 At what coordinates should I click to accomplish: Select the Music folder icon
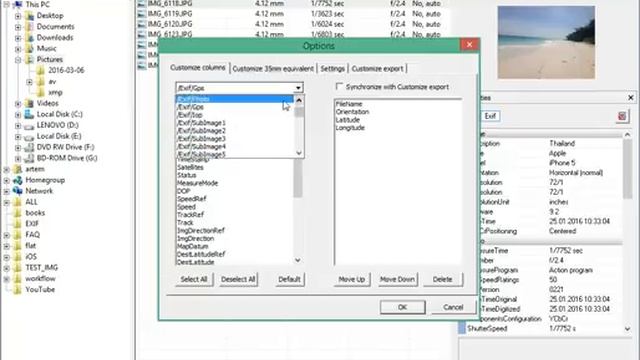pyautogui.click(x=29, y=49)
